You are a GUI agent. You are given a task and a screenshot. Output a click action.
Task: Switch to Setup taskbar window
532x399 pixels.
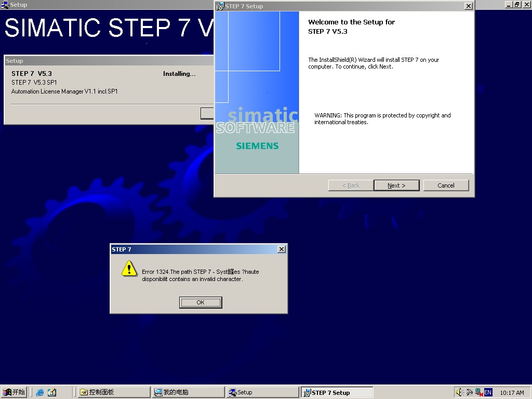pos(262,392)
